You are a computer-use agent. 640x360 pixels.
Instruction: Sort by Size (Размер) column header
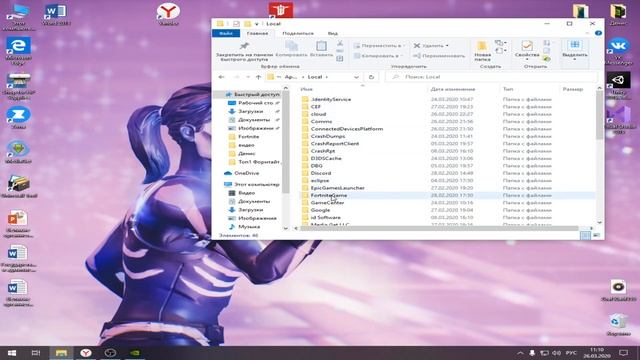(x=573, y=89)
